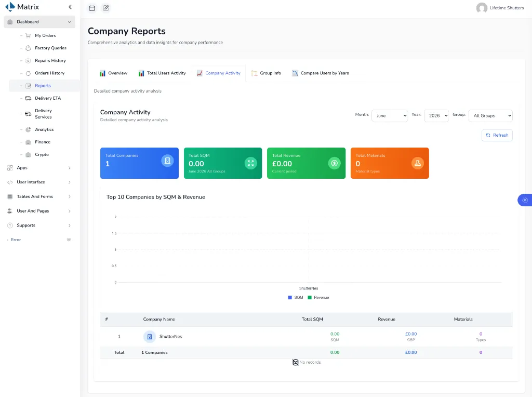Click the Delivery Services truck icon

(x=28, y=114)
